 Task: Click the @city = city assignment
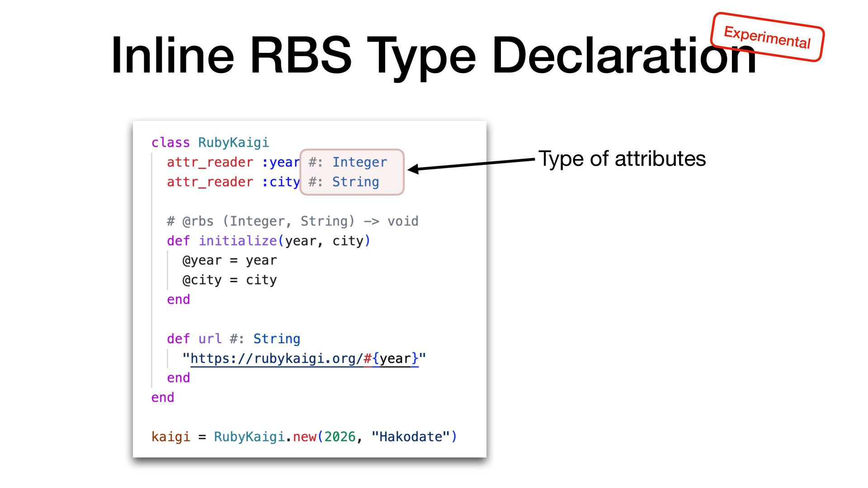point(229,280)
